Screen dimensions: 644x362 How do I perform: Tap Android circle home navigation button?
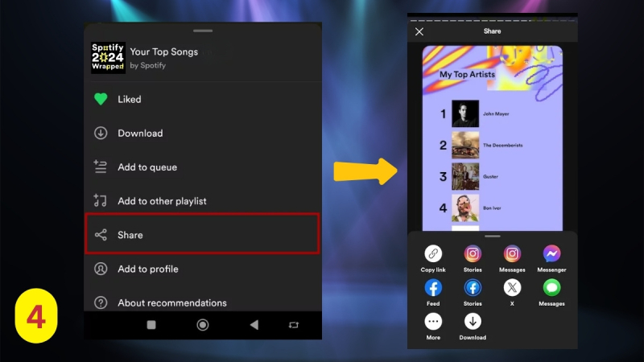coord(203,325)
